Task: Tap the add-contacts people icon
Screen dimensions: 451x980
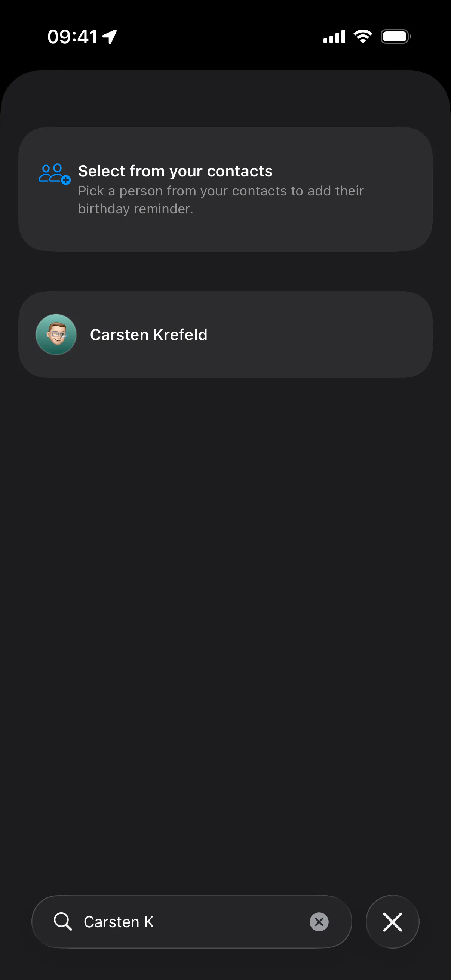Action: coord(55,174)
